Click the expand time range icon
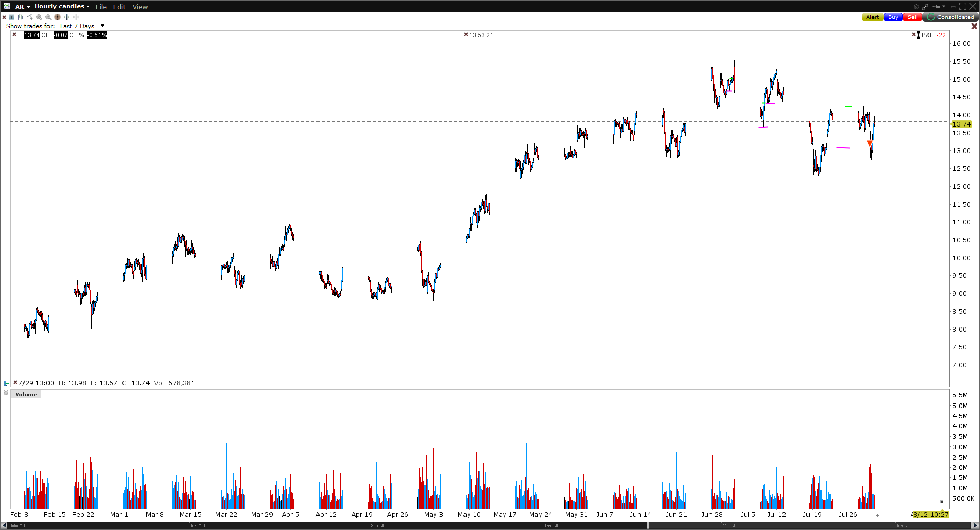 click(x=67, y=17)
